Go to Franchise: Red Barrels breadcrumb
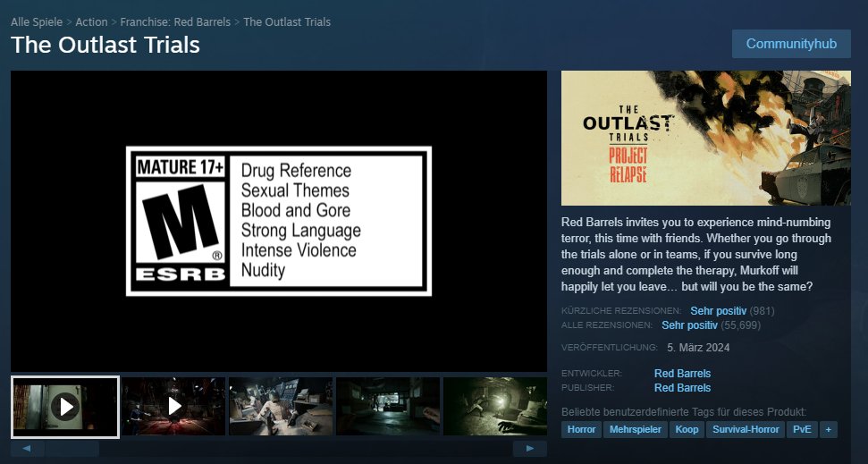 (175, 22)
